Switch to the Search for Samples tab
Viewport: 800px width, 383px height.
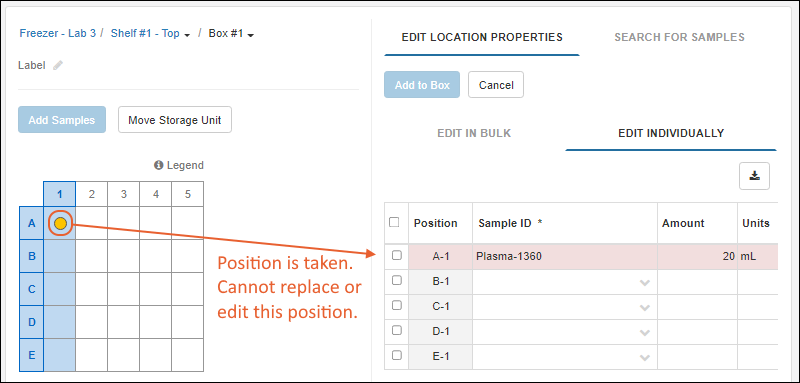679,37
